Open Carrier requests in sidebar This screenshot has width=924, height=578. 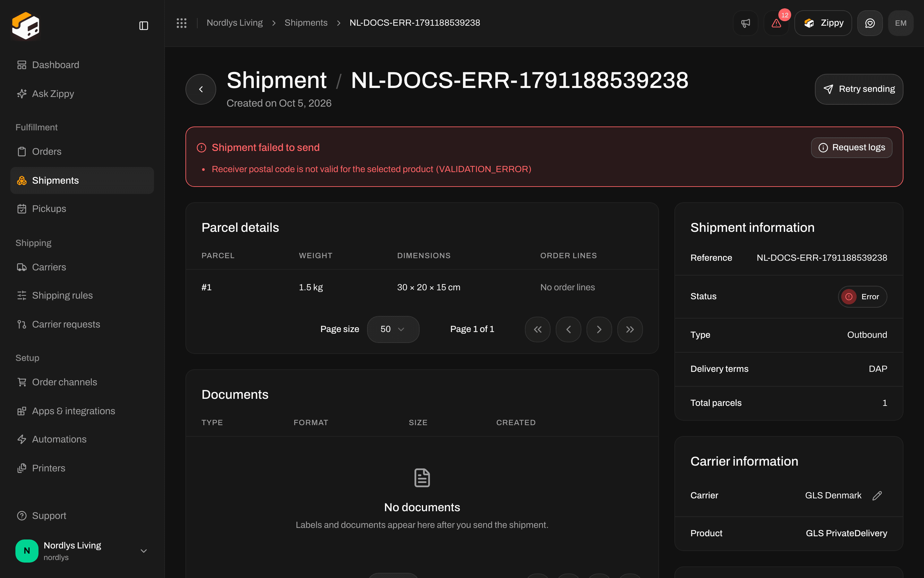[82, 324]
